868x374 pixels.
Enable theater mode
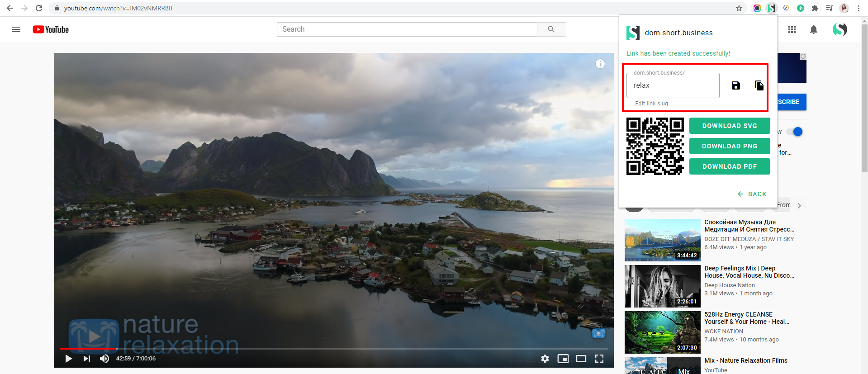(x=581, y=359)
